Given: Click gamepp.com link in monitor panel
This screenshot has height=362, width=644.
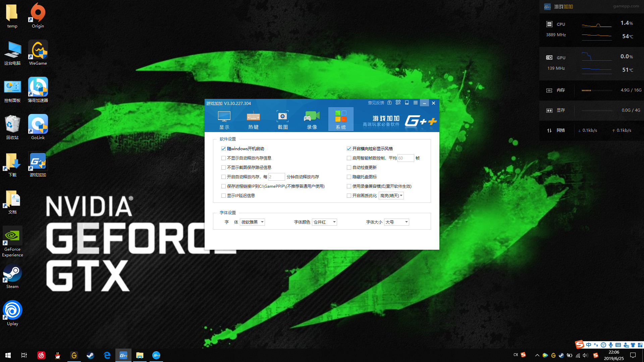Looking at the screenshot, I should point(626,6).
